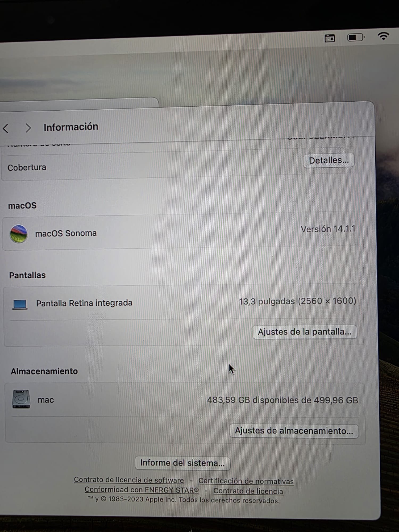Viewport: 399px width, 532px height.
Task: Go back with the left chevron arrow
Action: pyautogui.click(x=6, y=128)
